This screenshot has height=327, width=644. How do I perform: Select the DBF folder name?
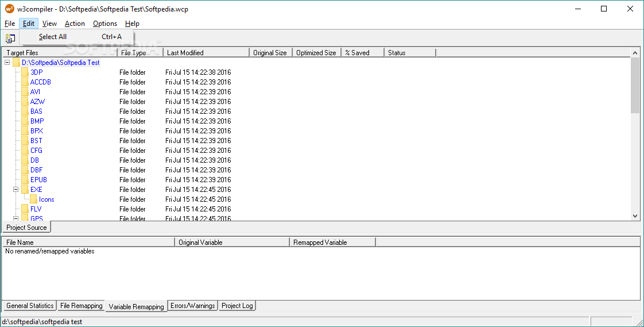click(36, 170)
